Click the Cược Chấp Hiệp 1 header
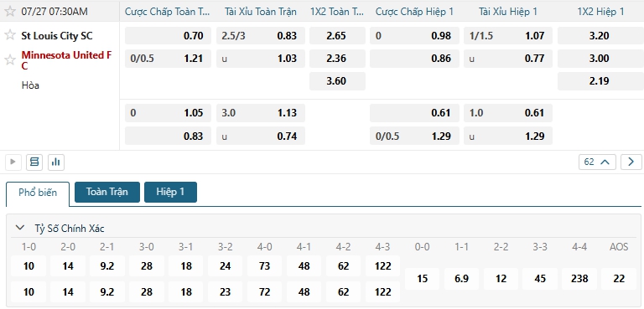 (x=414, y=12)
